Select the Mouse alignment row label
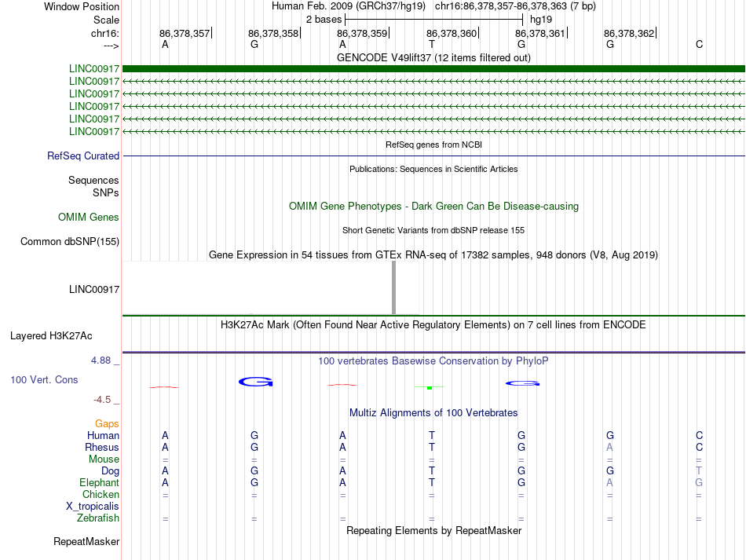 [x=104, y=459]
